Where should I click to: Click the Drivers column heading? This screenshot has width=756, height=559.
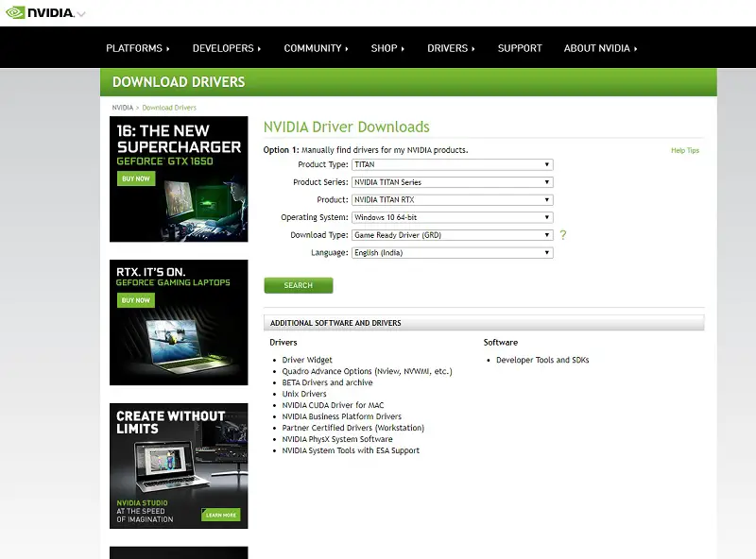283,343
